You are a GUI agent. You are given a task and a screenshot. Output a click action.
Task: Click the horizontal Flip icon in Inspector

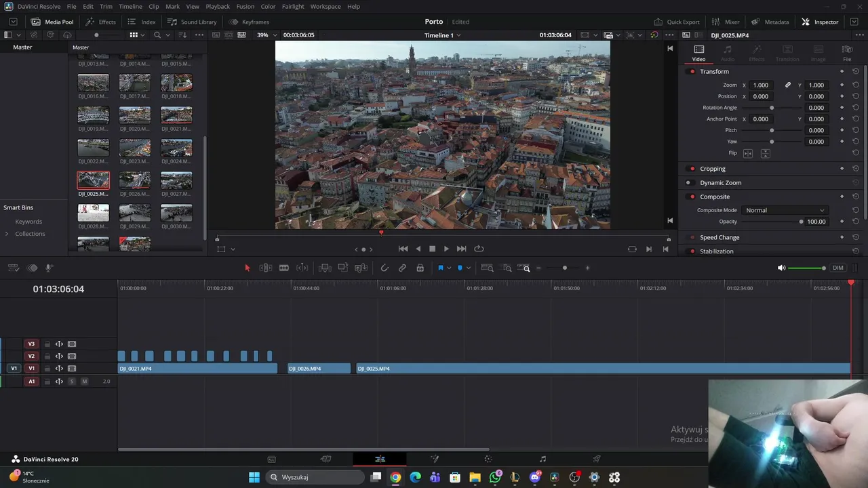click(748, 153)
